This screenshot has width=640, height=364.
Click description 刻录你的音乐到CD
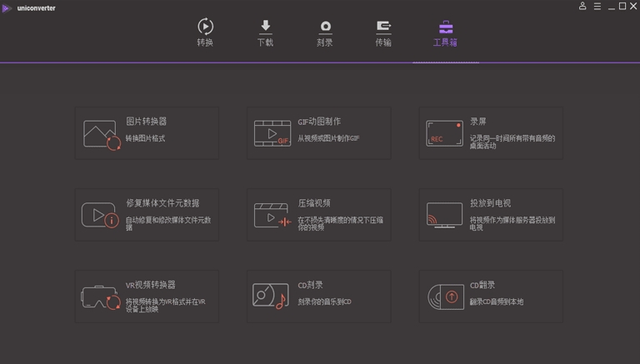(x=324, y=302)
